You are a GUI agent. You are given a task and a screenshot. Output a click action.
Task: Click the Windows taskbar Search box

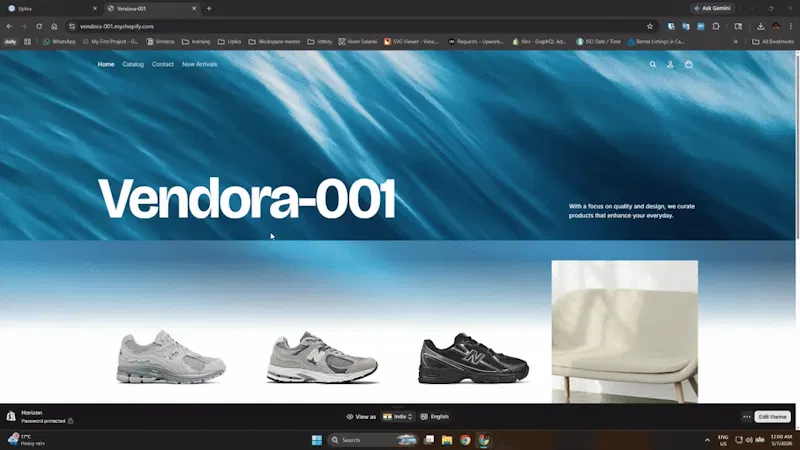point(372,440)
